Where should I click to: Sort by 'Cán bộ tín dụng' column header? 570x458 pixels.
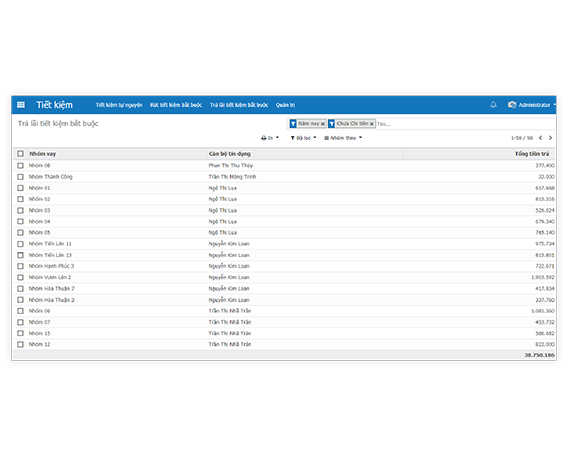pyautogui.click(x=229, y=154)
